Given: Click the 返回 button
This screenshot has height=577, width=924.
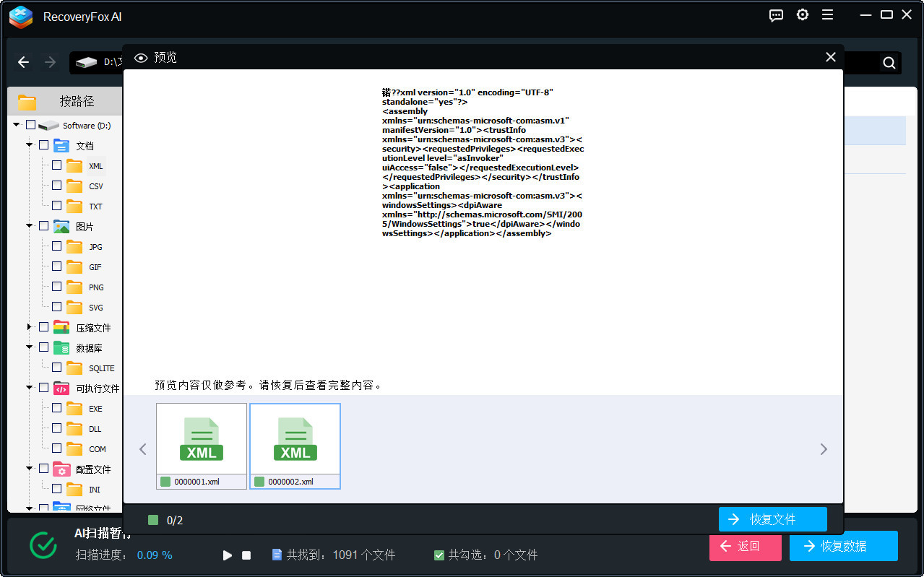Looking at the screenshot, I should coord(745,547).
